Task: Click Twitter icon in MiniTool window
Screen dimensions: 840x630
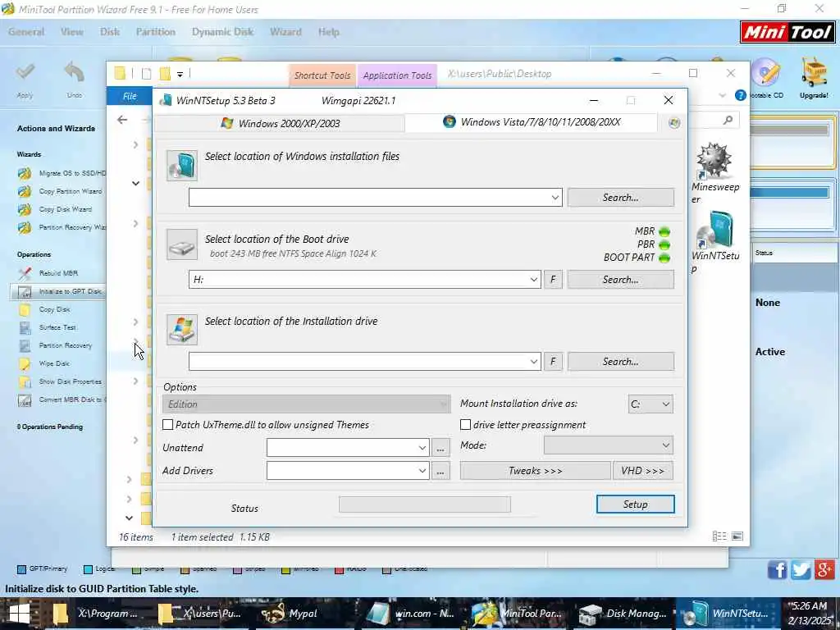Action: [801, 570]
